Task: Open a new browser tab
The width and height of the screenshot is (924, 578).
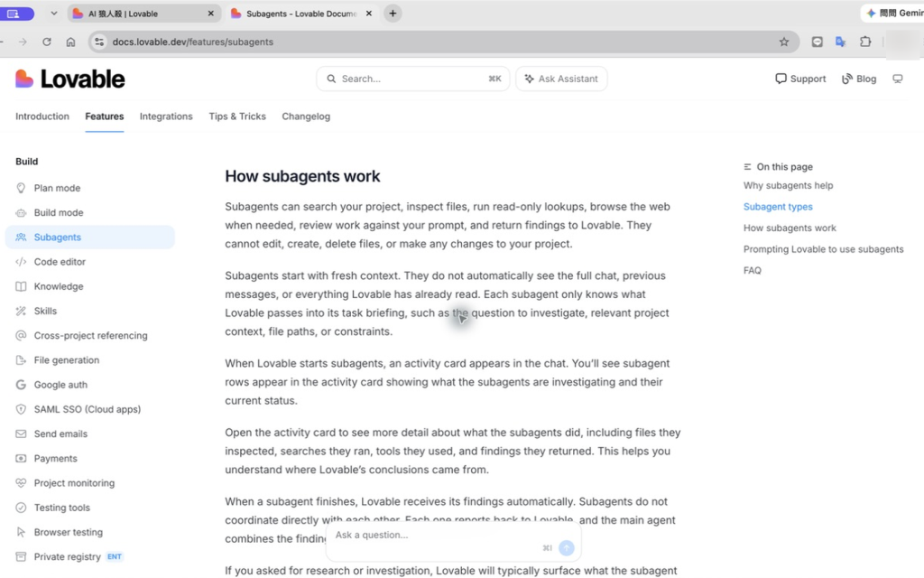Action: [393, 13]
